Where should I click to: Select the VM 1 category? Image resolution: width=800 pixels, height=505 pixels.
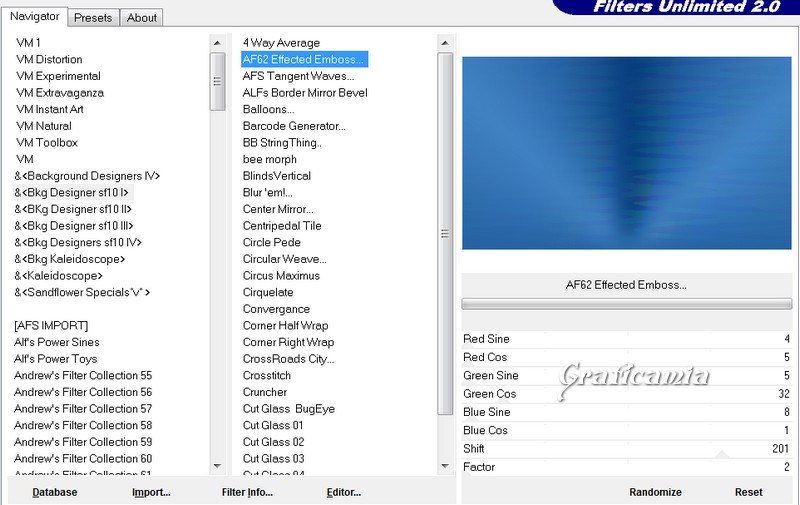(28, 43)
